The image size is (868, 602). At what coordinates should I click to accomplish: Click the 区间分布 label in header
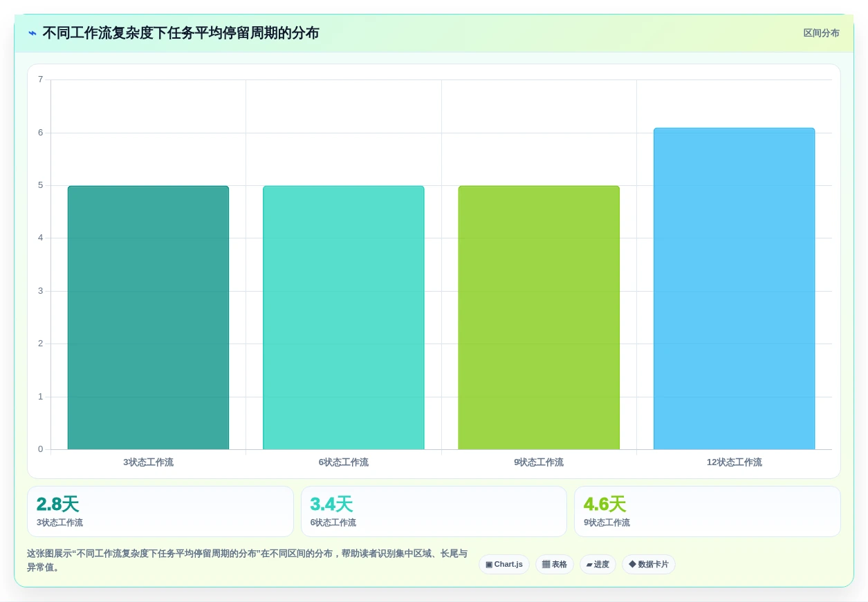tap(821, 33)
